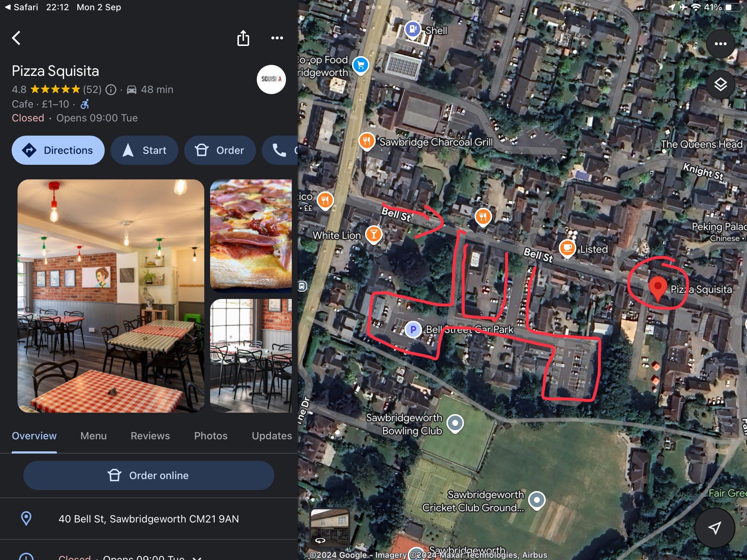The height and width of the screenshot is (560, 747).
Task: Open the map overflow three-dot menu
Action: (x=720, y=44)
